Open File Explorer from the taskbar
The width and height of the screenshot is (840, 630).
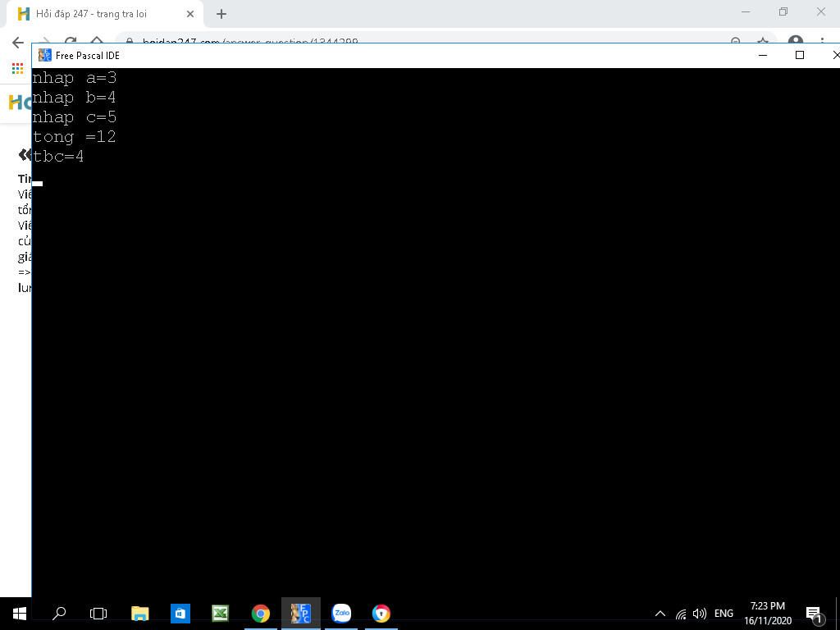click(139, 614)
